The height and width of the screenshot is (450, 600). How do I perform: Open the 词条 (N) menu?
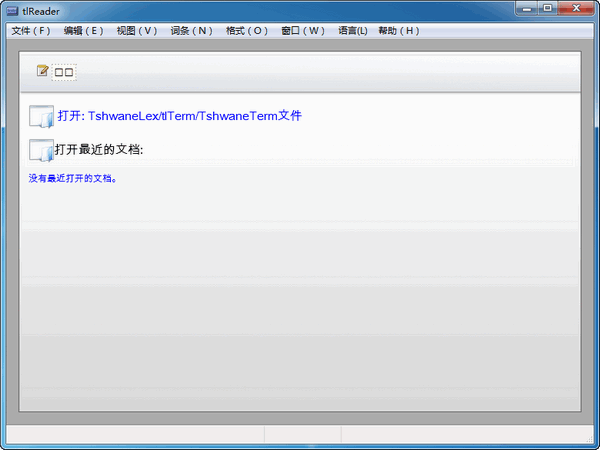(191, 31)
